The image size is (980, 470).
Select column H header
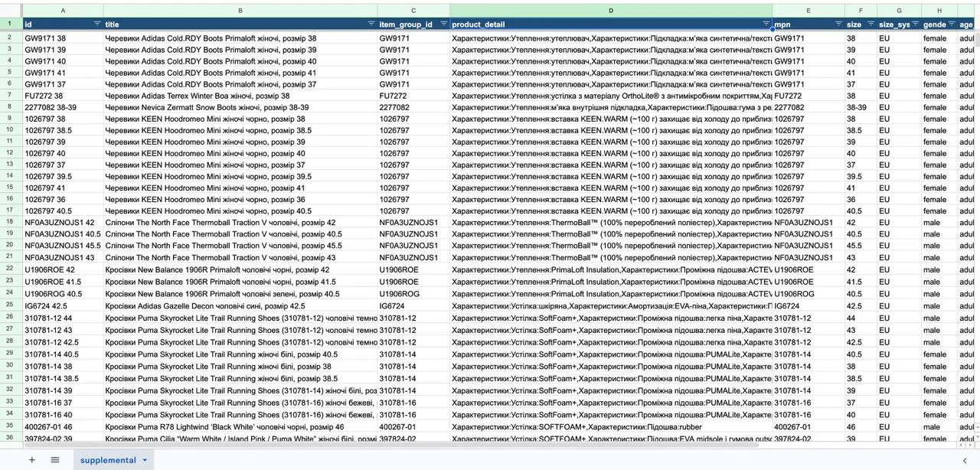click(x=939, y=11)
